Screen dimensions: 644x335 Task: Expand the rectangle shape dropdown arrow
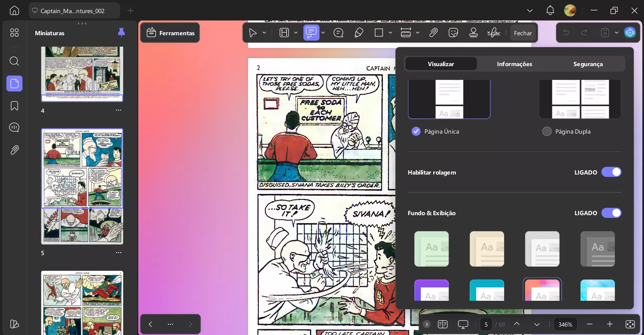(390, 33)
